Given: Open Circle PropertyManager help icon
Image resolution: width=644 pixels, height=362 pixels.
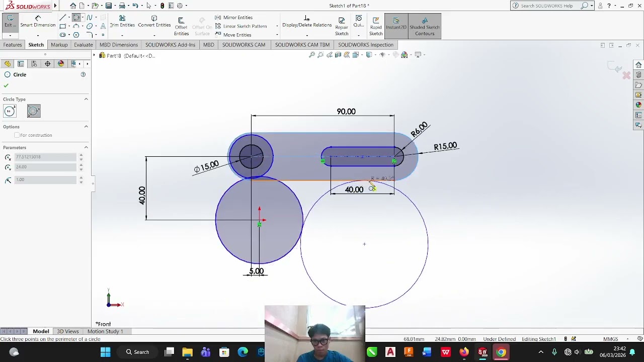Looking at the screenshot, I should (x=83, y=74).
